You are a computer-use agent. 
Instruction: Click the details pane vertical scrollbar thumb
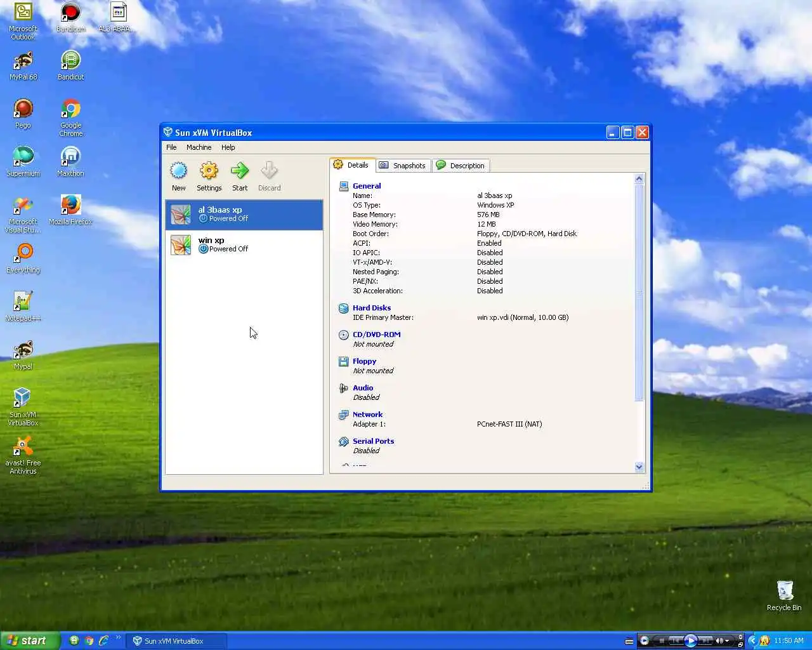point(639,293)
